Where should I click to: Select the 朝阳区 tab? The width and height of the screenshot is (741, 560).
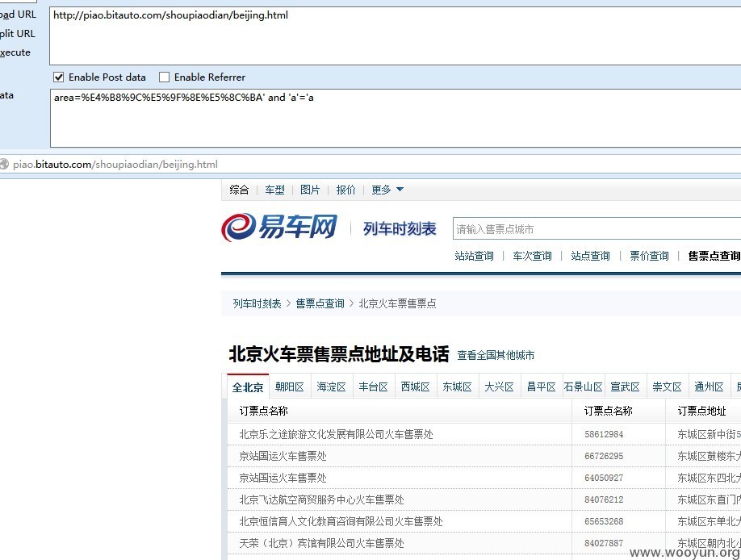(x=289, y=387)
